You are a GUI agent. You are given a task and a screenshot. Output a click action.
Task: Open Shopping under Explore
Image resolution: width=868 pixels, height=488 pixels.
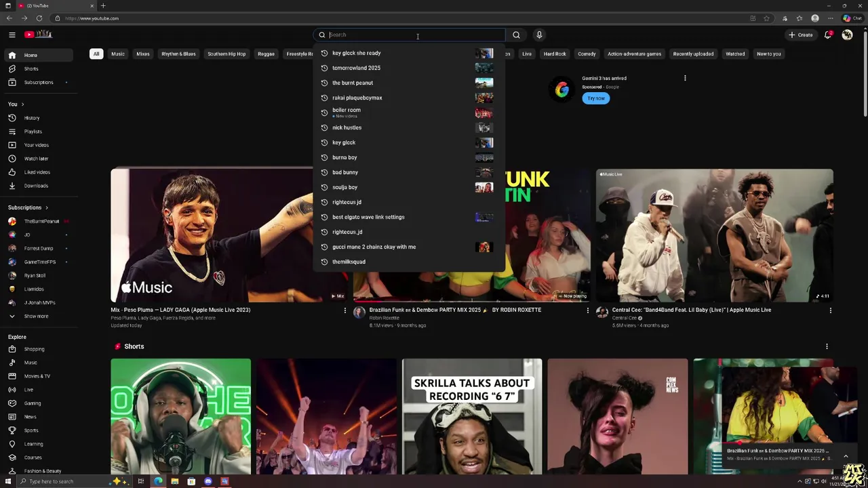click(x=39, y=349)
